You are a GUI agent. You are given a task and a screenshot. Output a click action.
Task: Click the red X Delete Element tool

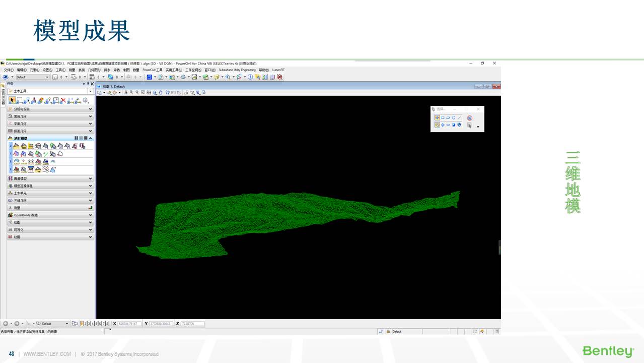[x=63, y=100]
